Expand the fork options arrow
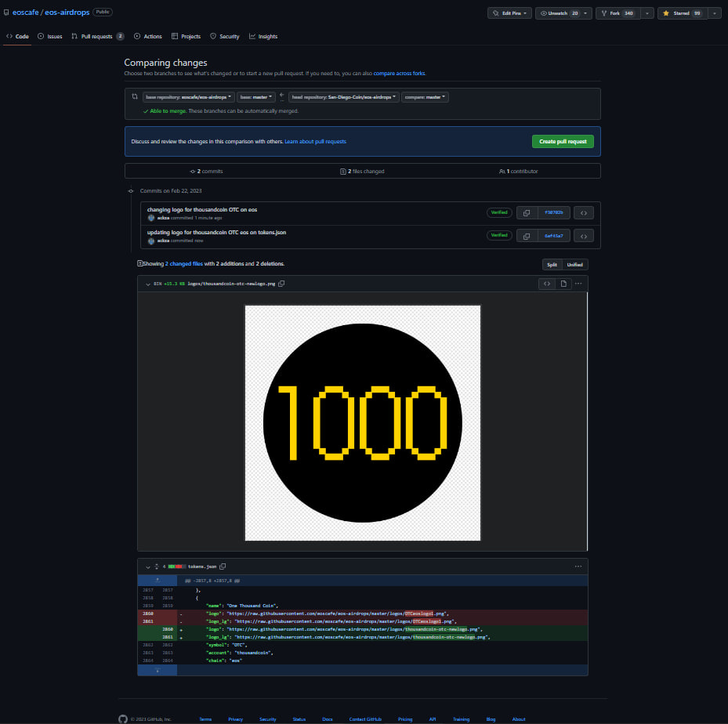Image resolution: width=728 pixels, height=724 pixels. (647, 13)
